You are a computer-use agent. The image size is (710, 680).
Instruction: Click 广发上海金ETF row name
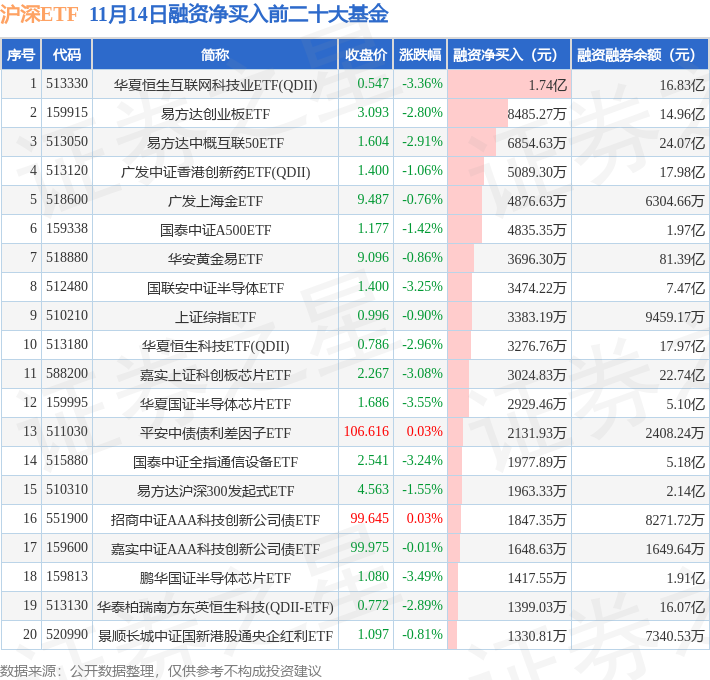215,201
